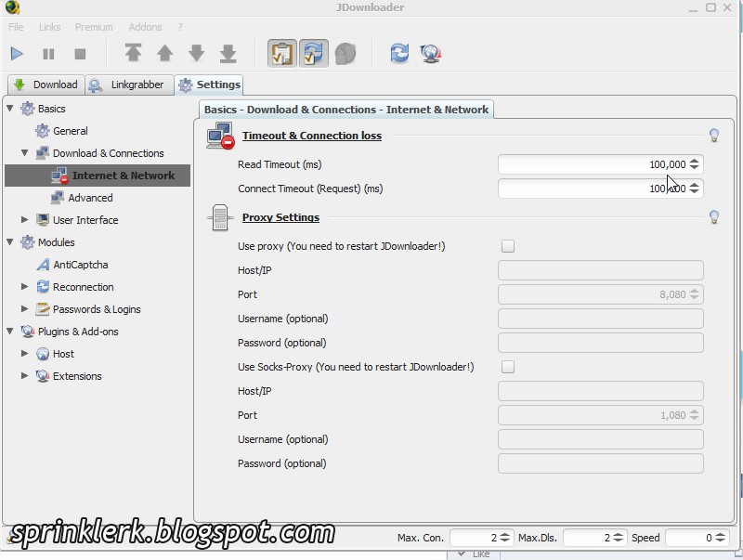This screenshot has width=743, height=560.
Task: Enable the Use Socks-Proxy checkbox
Action: [508, 367]
